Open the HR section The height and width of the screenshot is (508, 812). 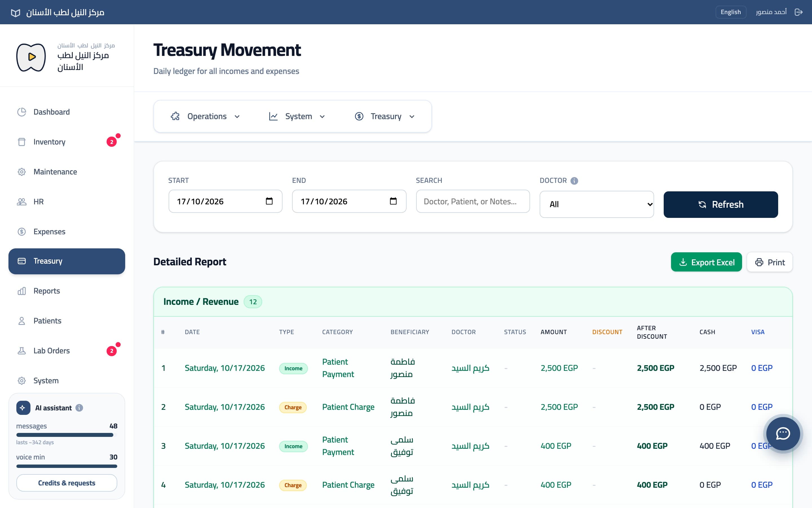point(67,202)
